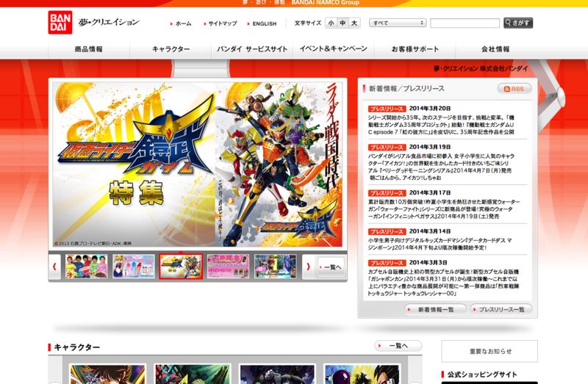
Task: Open the Dragon Ball character thumbnail card
Action: click(x=362, y=374)
